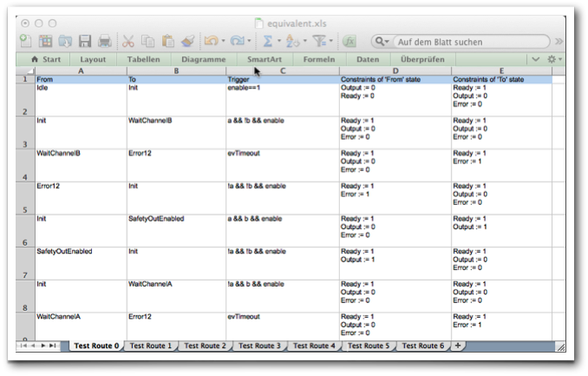Viewport: 588px width, 376px height.
Task: Click the select-all corner of the sheet
Action: click(x=25, y=70)
